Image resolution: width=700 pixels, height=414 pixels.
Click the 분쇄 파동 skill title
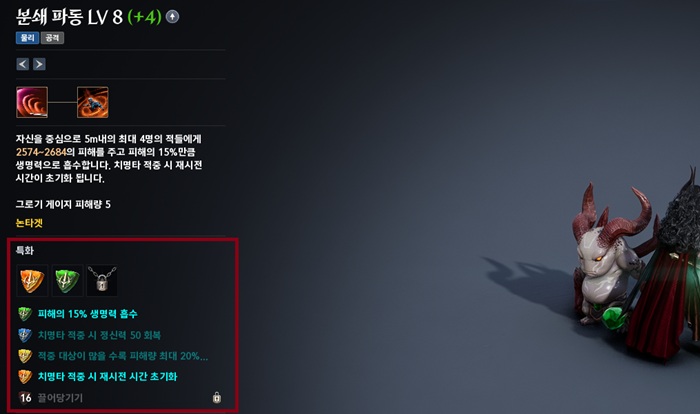(50, 17)
